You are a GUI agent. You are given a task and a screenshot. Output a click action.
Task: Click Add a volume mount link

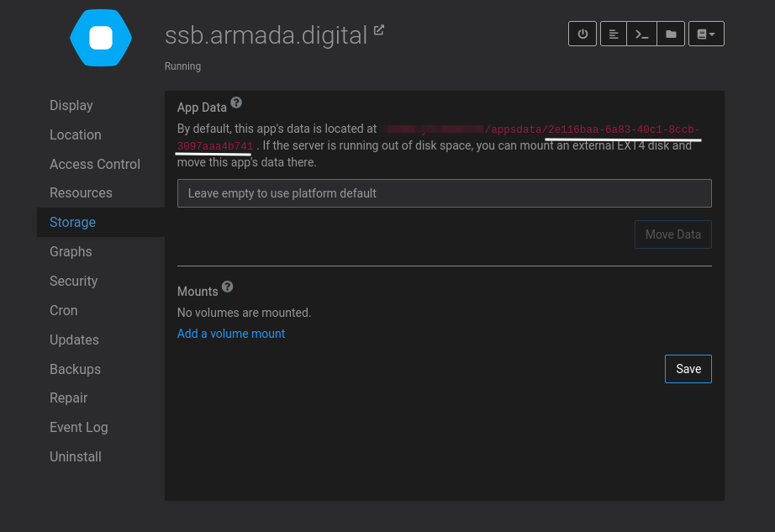231,334
